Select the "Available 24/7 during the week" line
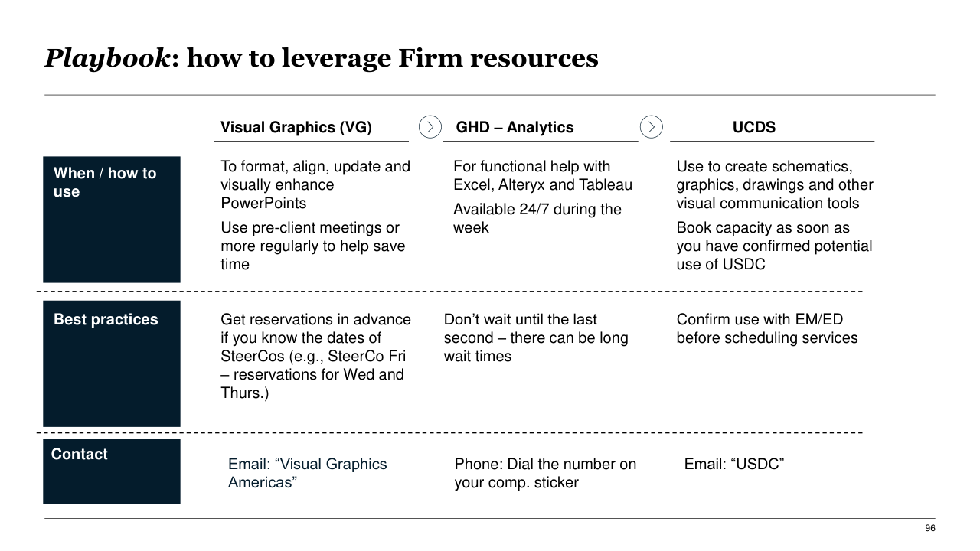Screen dimensions: 980x551 click(x=537, y=218)
